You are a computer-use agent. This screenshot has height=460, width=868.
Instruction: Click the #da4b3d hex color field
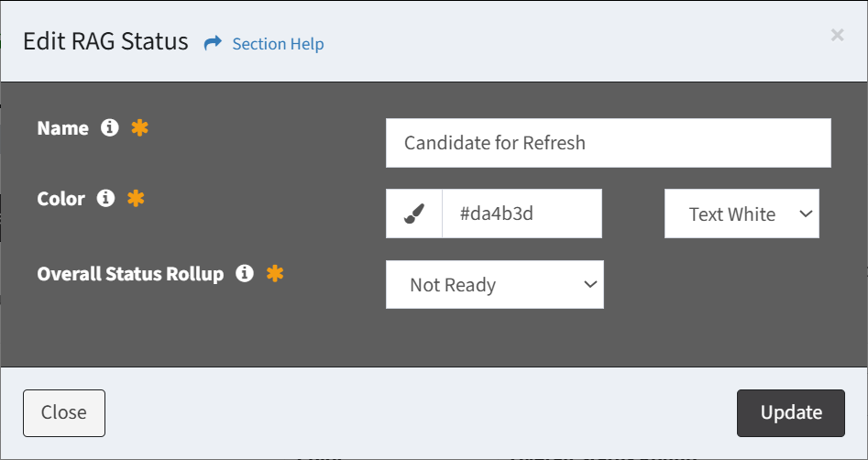click(522, 214)
